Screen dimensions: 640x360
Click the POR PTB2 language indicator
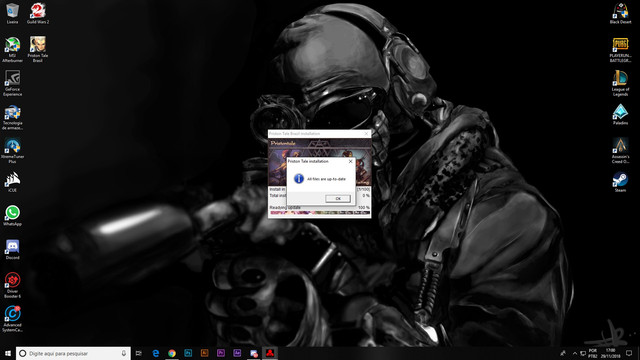(593, 353)
